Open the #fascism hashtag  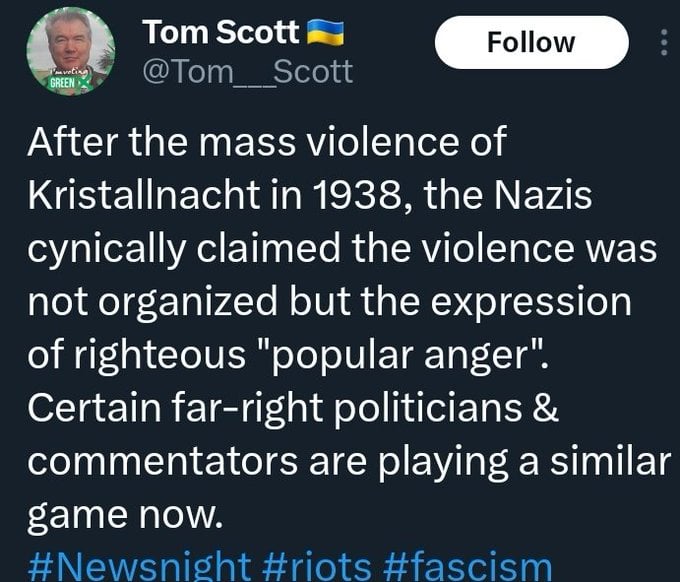(x=468, y=566)
